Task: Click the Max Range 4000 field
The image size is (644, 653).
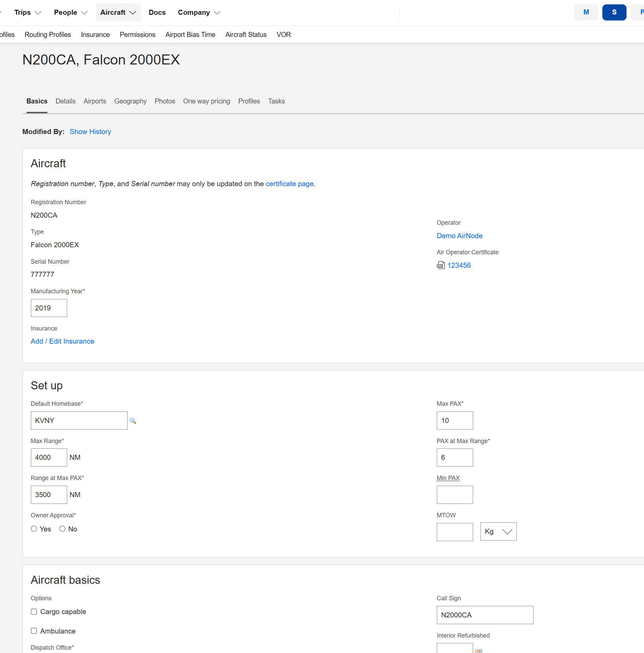Action: tap(49, 458)
